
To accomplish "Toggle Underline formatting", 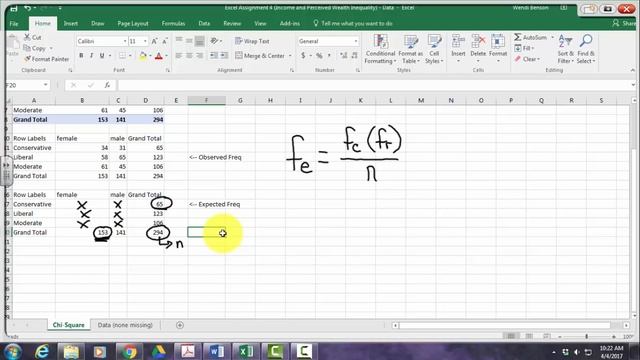I will click(102, 56).
